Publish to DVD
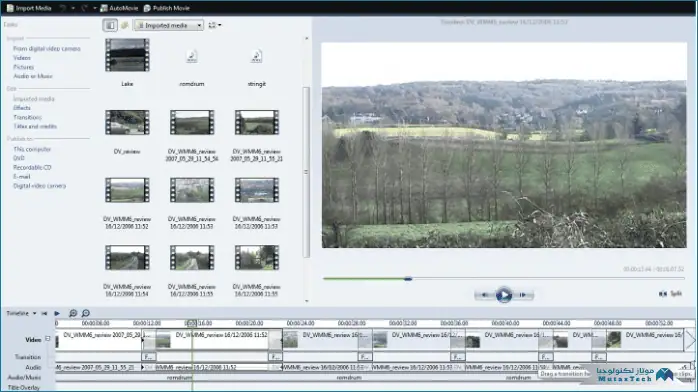 tap(19, 158)
